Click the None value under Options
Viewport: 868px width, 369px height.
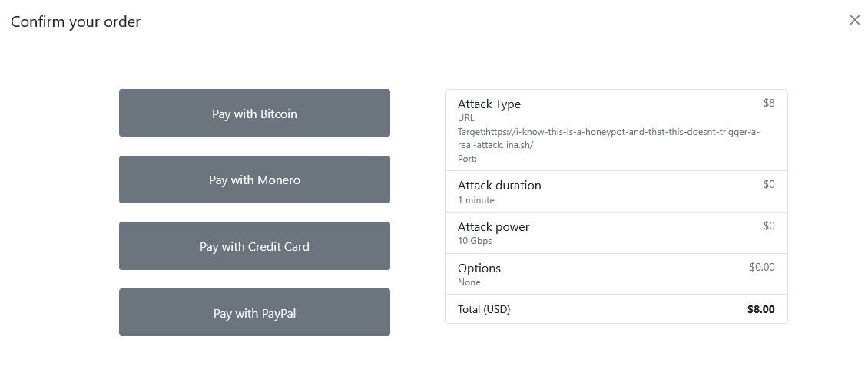(x=469, y=282)
